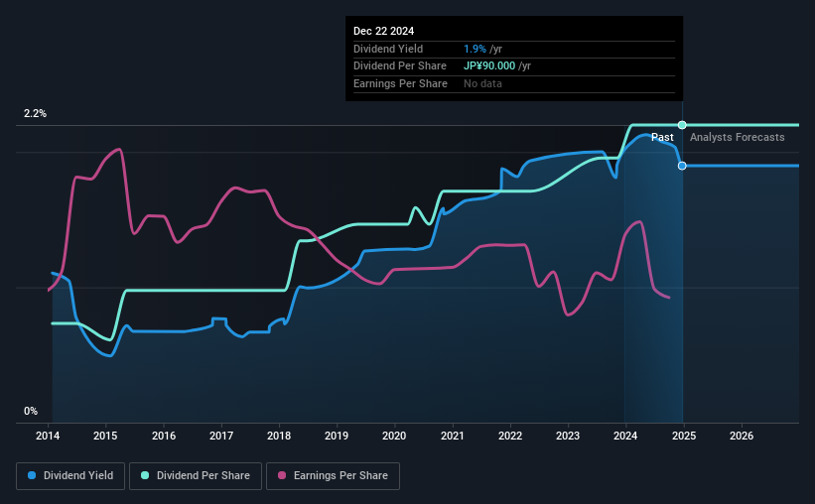The image size is (815, 504).
Task: Click the teal data point marker at Dec 2024
Action: [x=682, y=125]
